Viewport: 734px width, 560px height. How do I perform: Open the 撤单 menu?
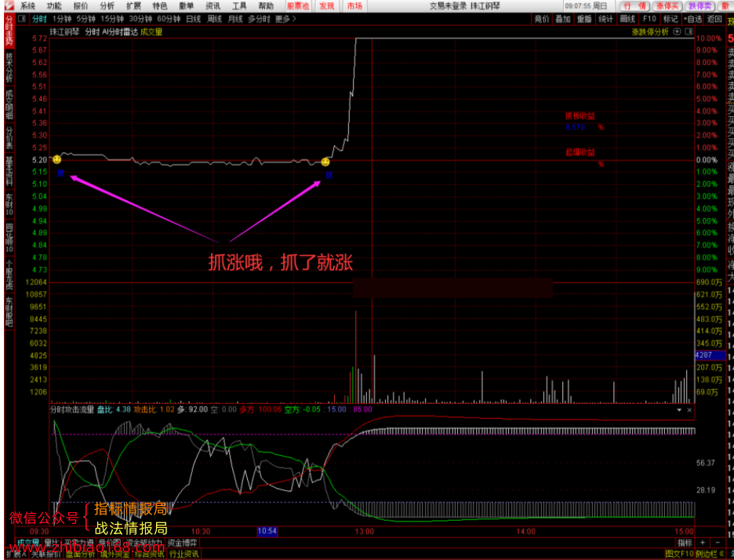pos(187,6)
